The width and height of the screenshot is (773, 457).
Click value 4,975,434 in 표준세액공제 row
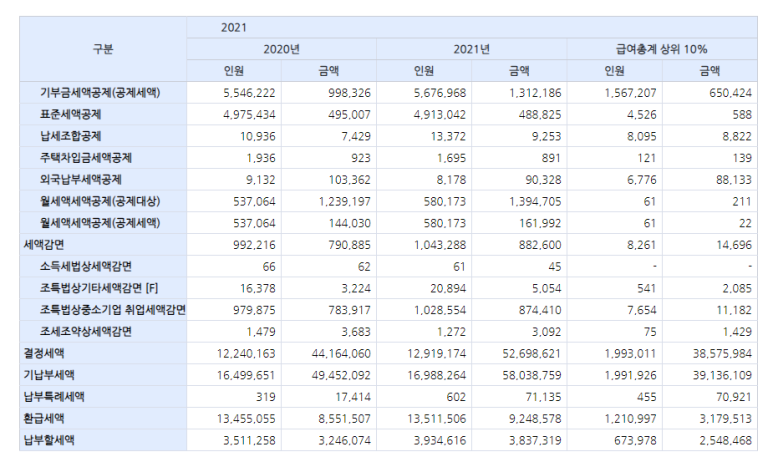(x=249, y=114)
